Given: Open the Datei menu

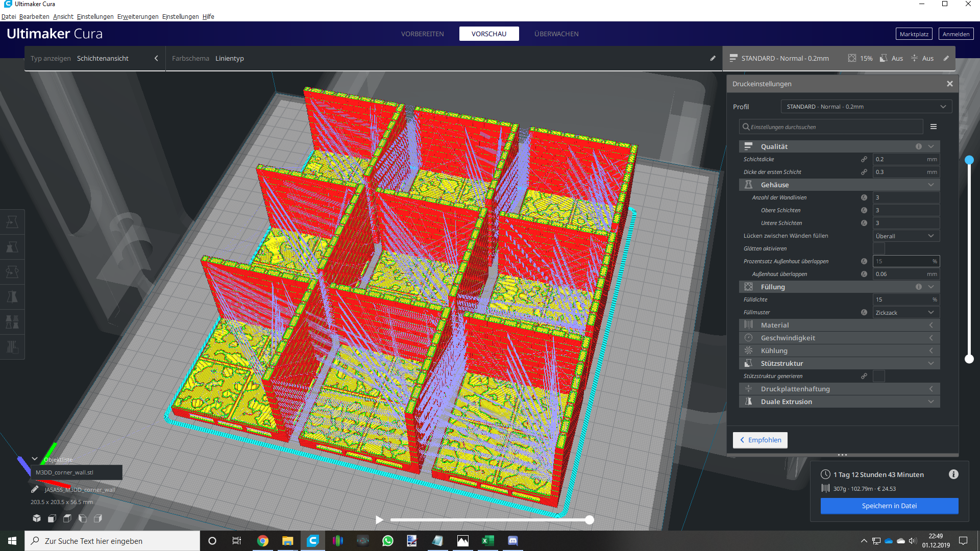Looking at the screenshot, I should click(x=9, y=16).
